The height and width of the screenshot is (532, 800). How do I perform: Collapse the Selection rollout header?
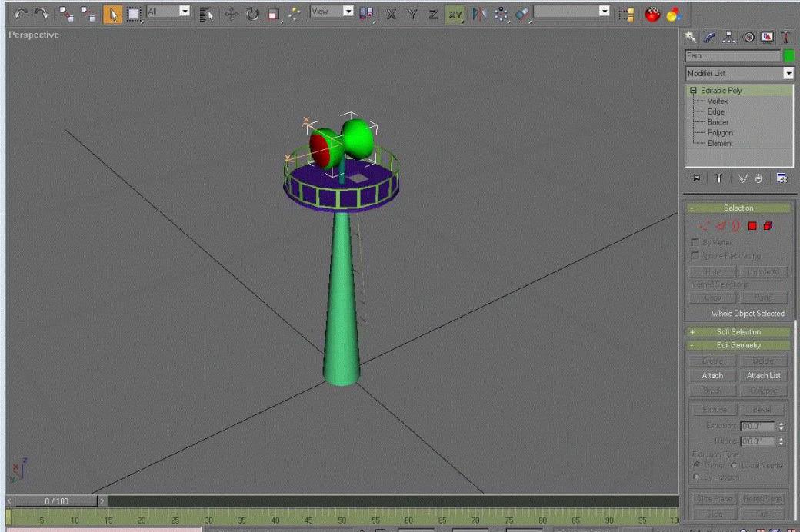click(x=738, y=208)
